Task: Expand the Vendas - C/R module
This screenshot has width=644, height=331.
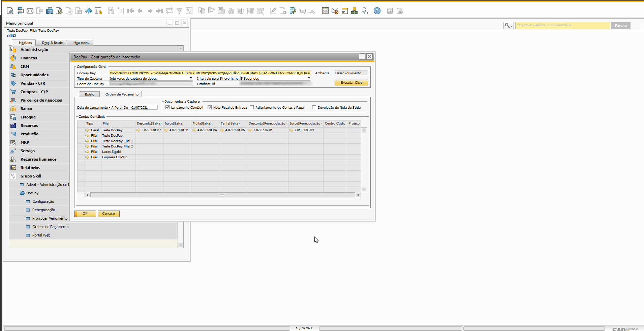Action: tap(33, 83)
